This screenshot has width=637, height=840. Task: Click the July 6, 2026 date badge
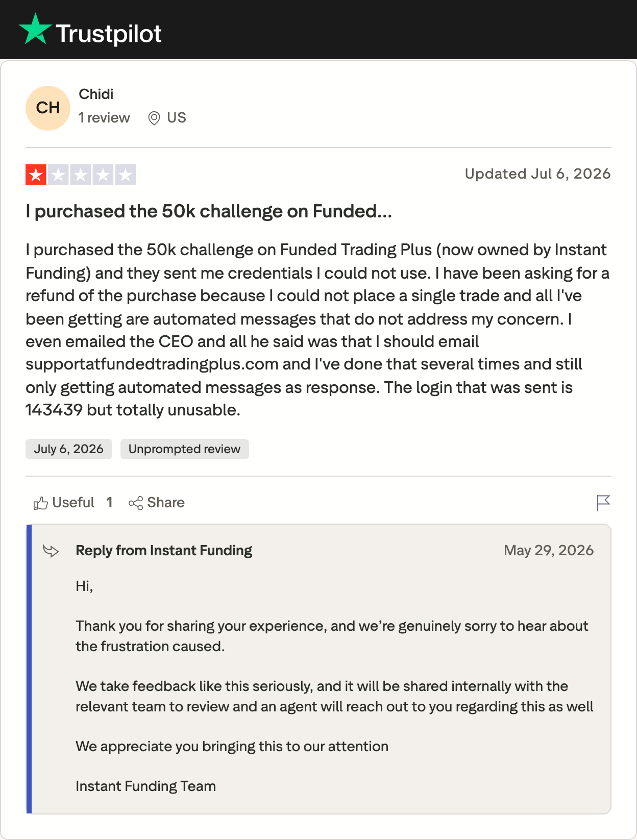69,449
